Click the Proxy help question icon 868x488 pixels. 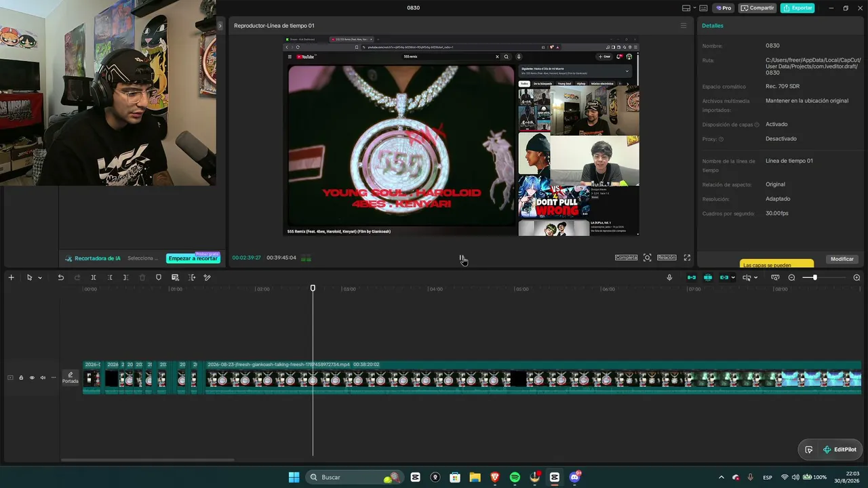(721, 139)
